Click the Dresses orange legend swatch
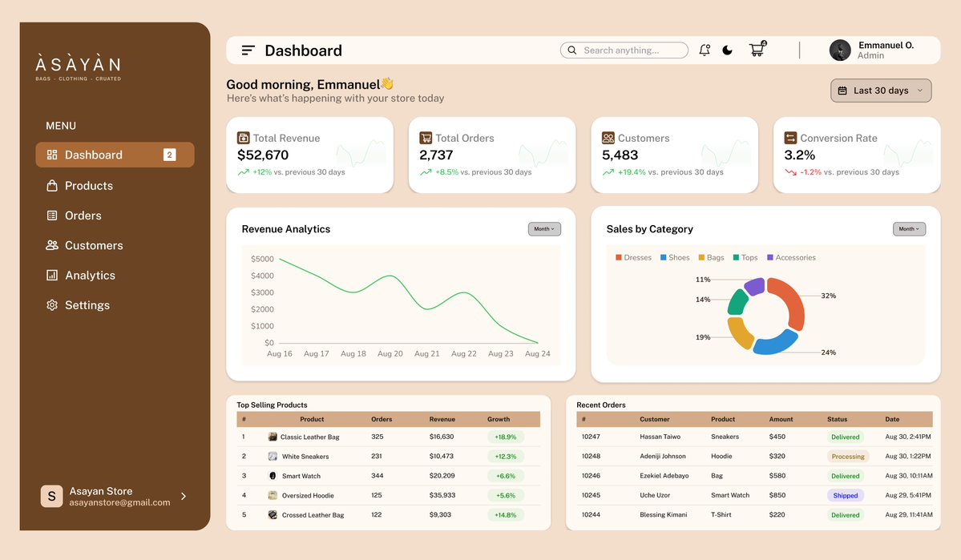Screen dimensions: 961x560 pyautogui.click(x=619, y=257)
